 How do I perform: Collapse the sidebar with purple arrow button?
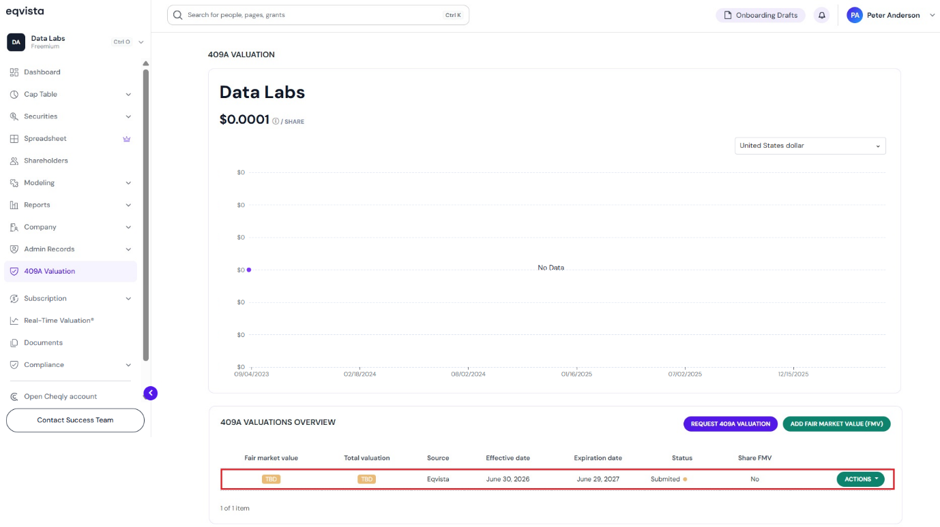pyautogui.click(x=150, y=393)
